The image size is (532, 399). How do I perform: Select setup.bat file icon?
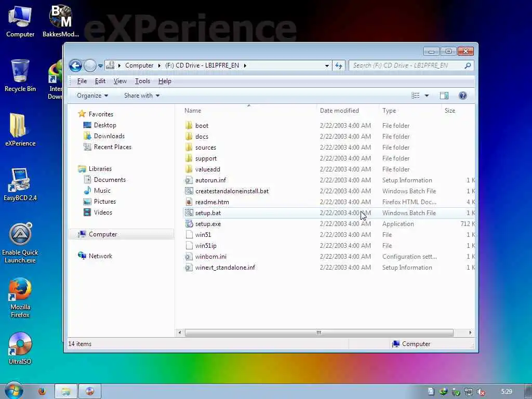189,212
